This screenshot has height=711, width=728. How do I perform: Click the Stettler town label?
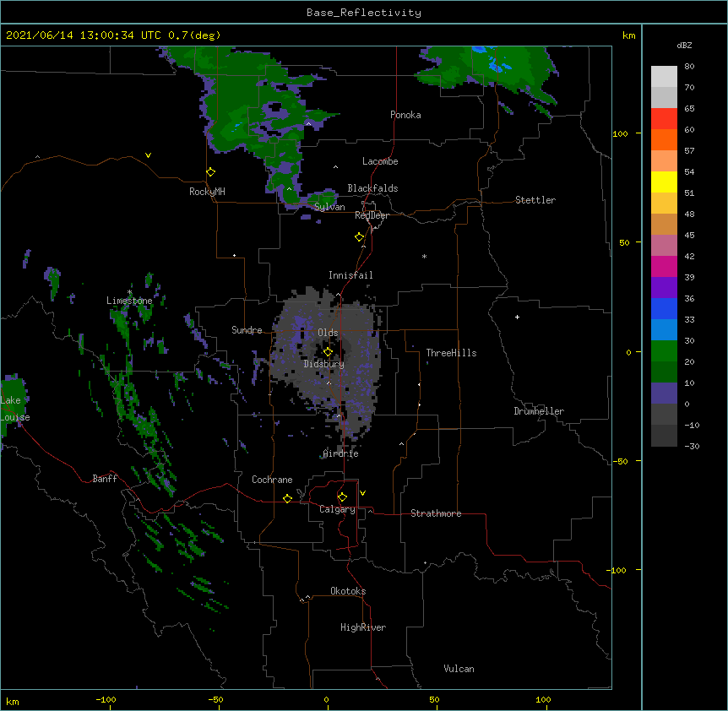pos(535,200)
